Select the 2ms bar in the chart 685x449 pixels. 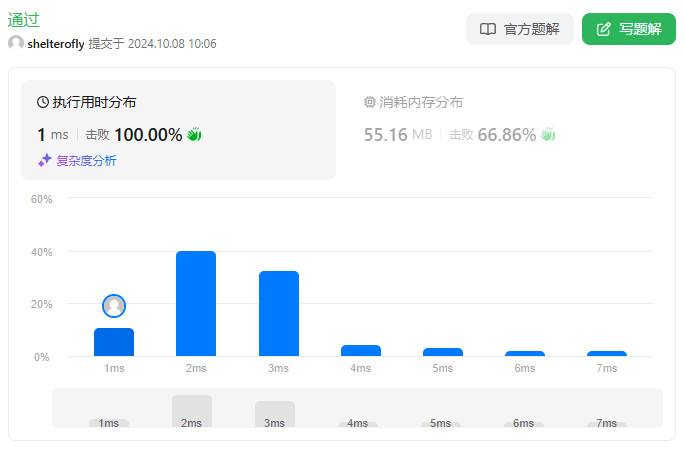tap(196, 303)
